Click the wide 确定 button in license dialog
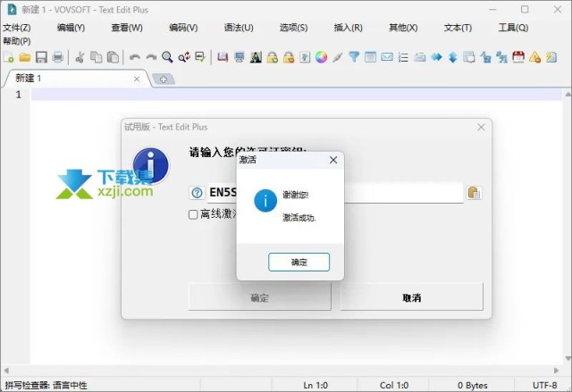Viewport: 572px width, 392px height. tap(260, 297)
